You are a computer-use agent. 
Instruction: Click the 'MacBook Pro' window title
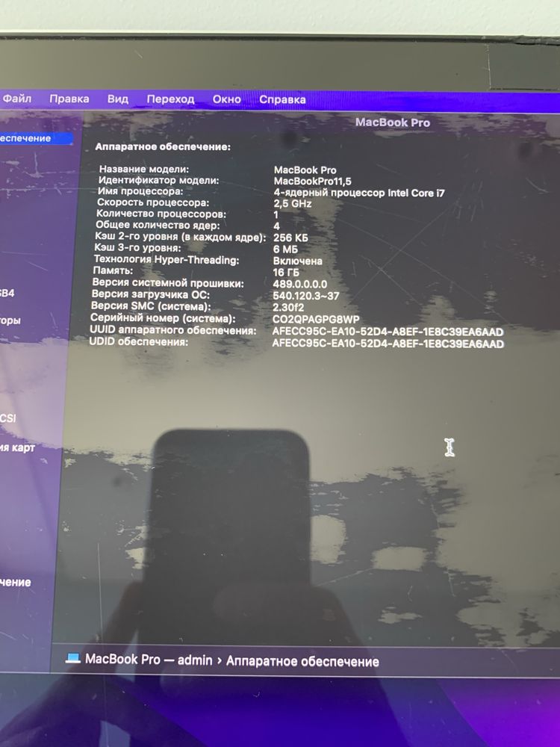click(393, 123)
